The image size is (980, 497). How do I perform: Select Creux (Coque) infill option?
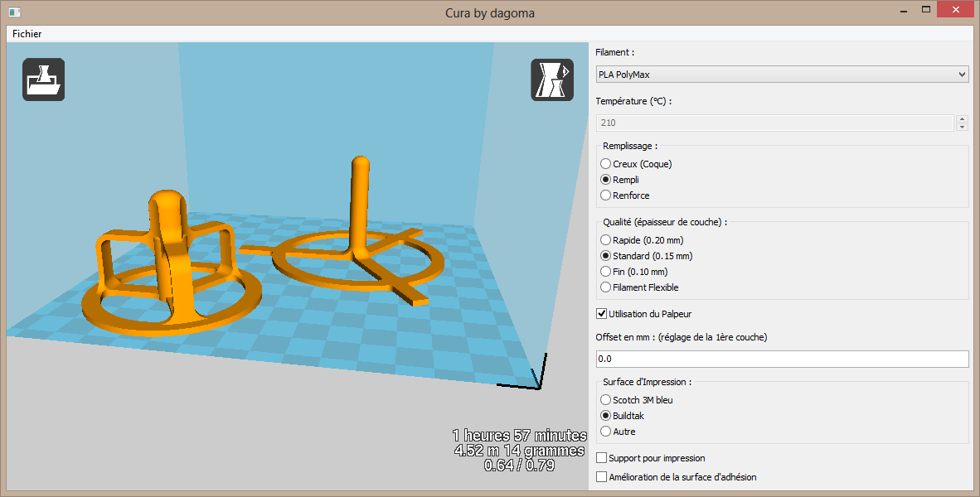(x=606, y=164)
